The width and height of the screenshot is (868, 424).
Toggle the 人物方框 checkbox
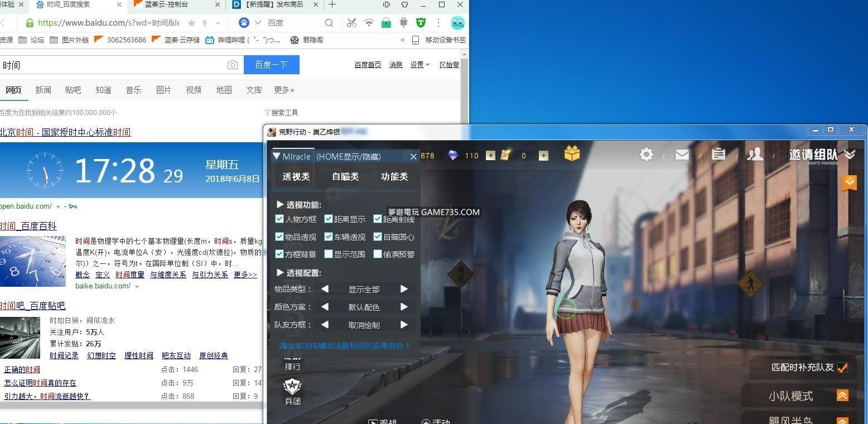pos(279,219)
